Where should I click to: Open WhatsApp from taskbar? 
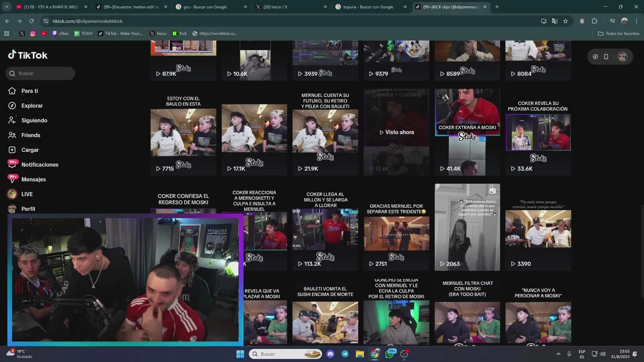[390, 354]
